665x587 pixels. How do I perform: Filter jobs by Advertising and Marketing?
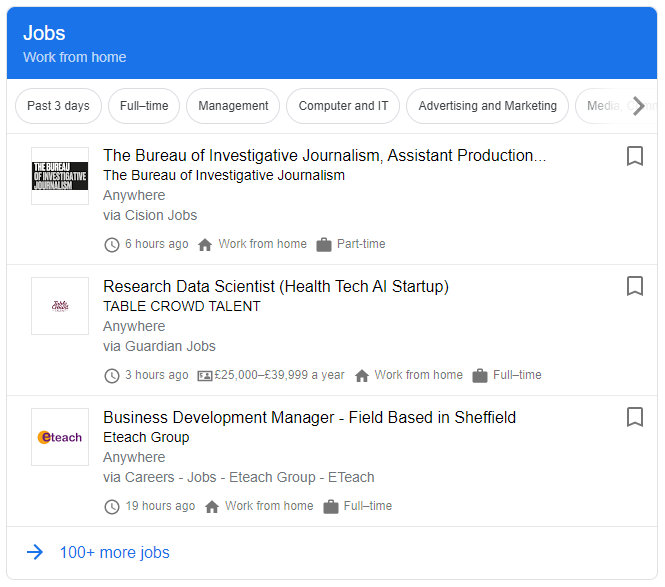tap(488, 106)
